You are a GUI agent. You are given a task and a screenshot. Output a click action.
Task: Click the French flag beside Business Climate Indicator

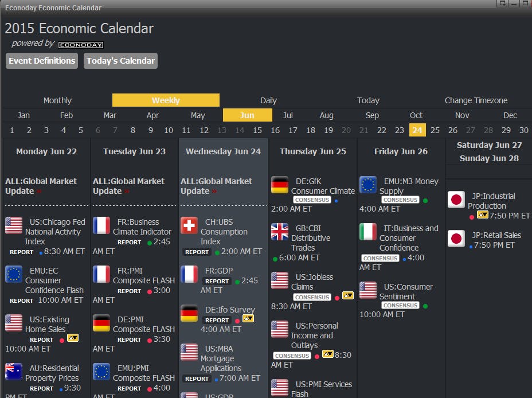(x=101, y=225)
